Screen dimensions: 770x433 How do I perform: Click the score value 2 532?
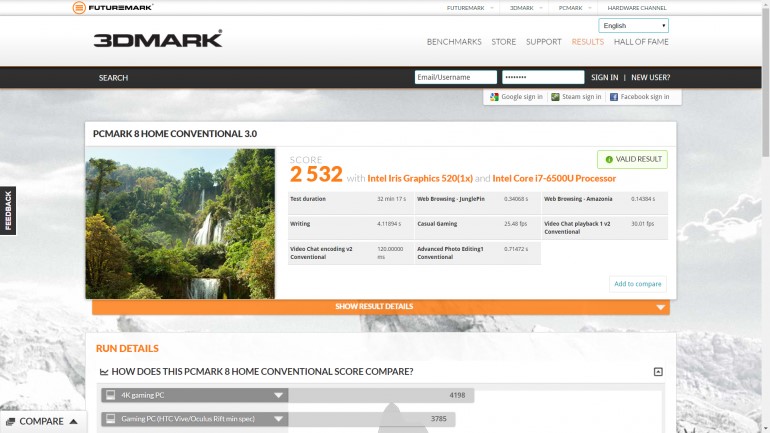coord(316,174)
